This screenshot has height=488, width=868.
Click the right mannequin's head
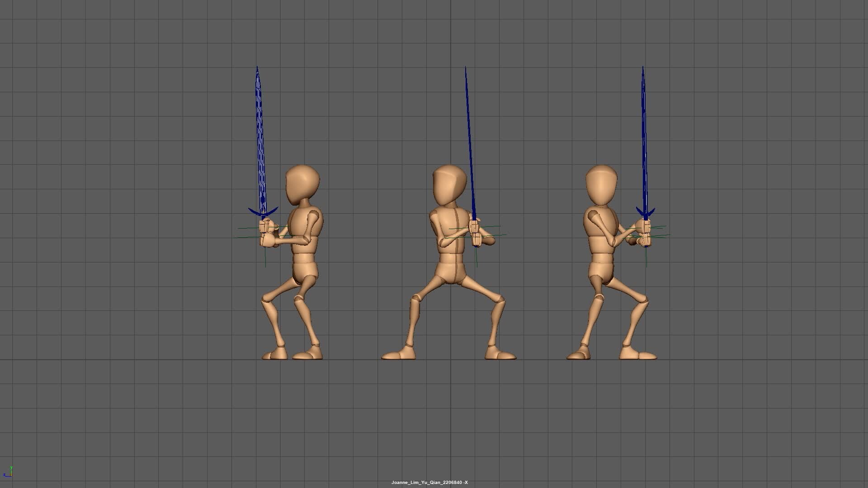(x=601, y=183)
